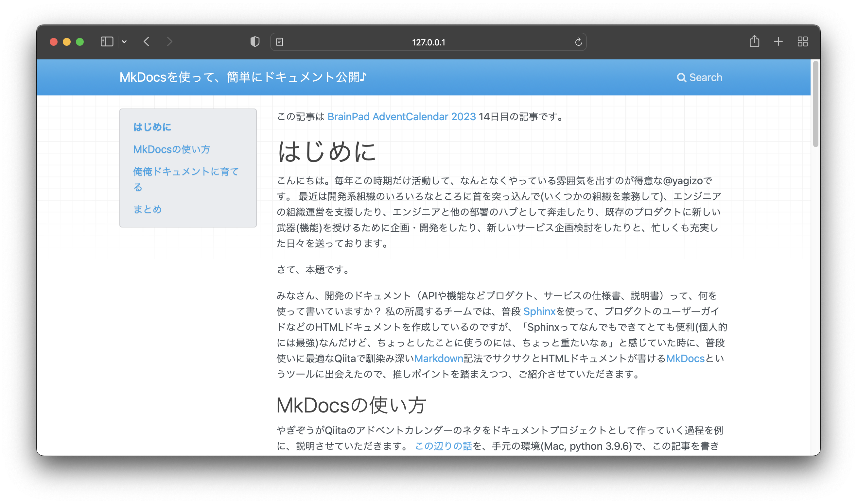Open the MkDocs hyperlink in the paragraph
Viewport: 857px width, 504px height.
[x=685, y=359]
